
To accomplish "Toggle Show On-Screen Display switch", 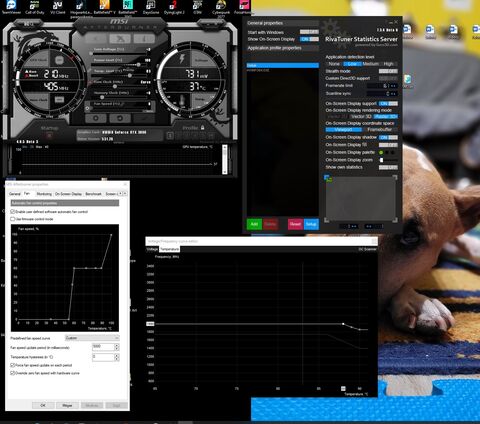I will click(x=309, y=39).
